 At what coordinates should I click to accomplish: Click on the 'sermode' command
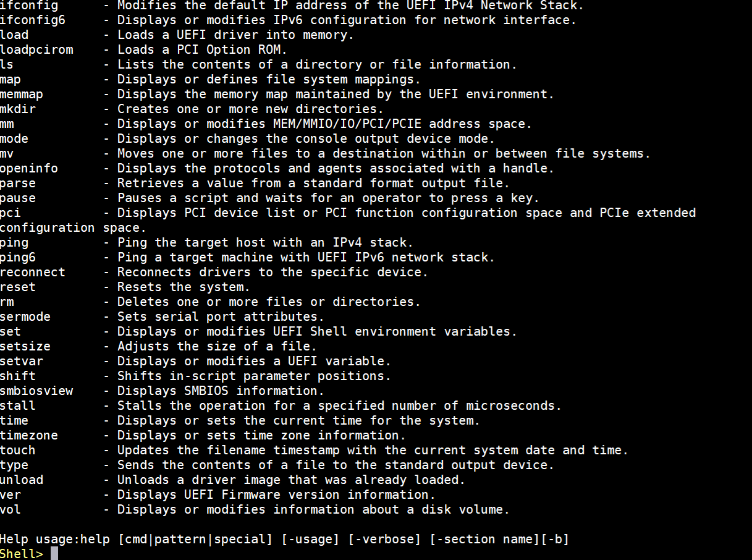25,316
